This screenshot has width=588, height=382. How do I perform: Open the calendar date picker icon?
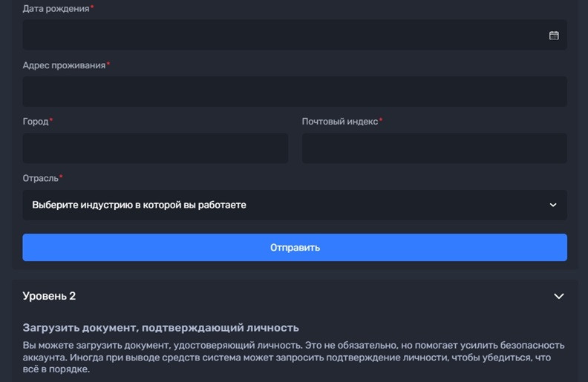click(553, 35)
